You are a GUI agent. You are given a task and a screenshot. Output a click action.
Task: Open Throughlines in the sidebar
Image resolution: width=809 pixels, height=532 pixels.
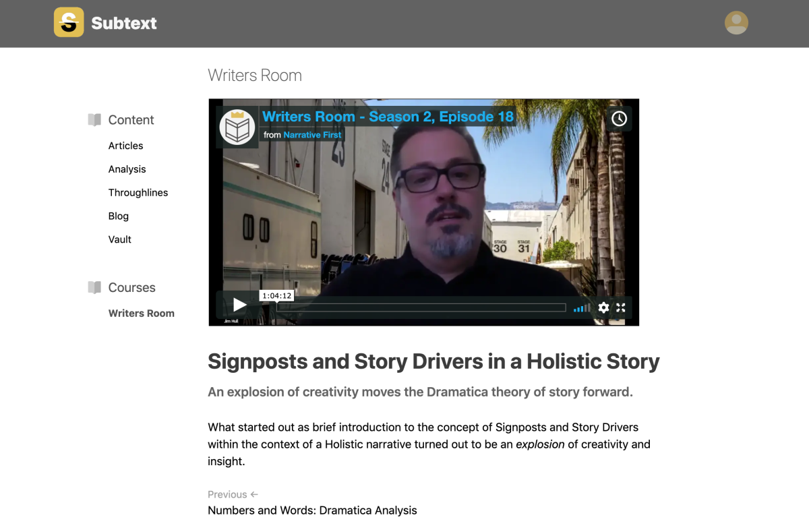point(138,193)
